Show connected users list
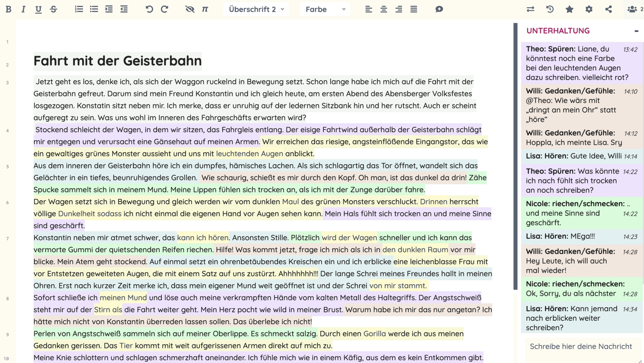Viewport: 644px width, 363px height. (632, 9)
